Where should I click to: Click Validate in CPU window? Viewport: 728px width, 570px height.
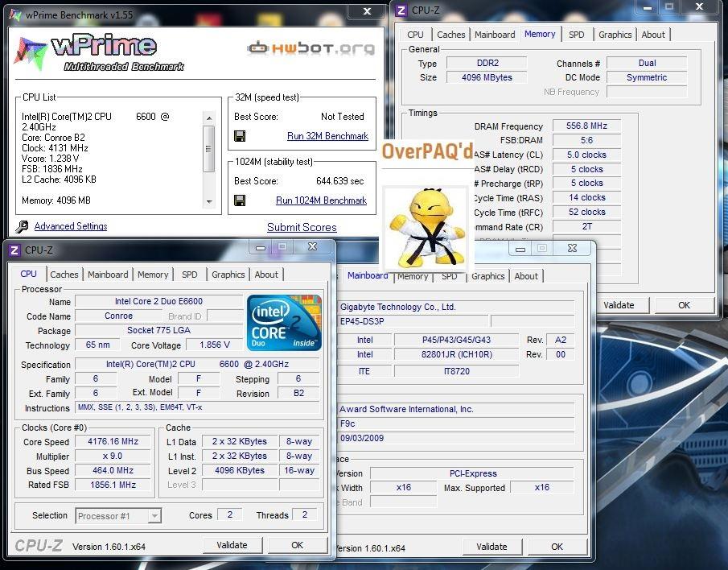point(232,545)
